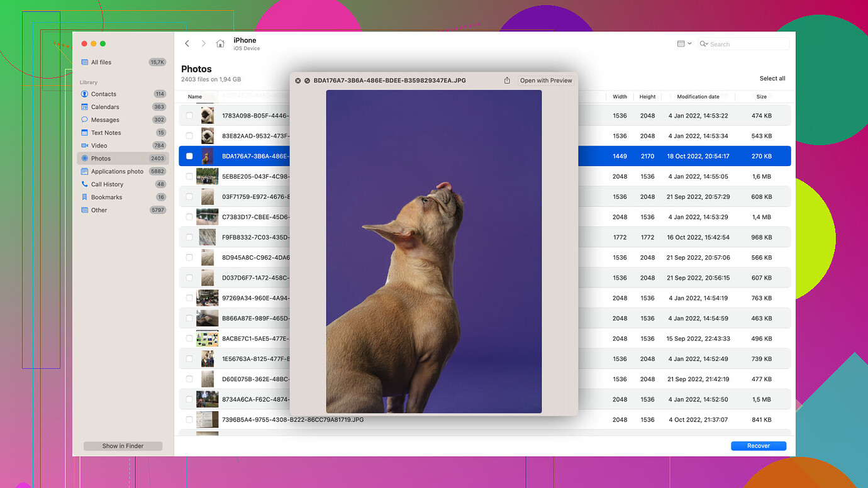The height and width of the screenshot is (488, 868).
Task: Click the large dog preview image
Action: click(434, 252)
